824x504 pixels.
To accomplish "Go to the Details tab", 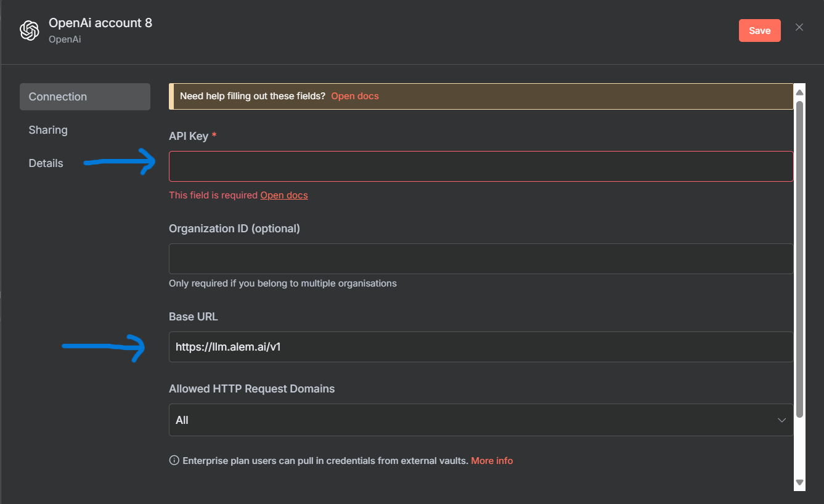I will (46, 163).
